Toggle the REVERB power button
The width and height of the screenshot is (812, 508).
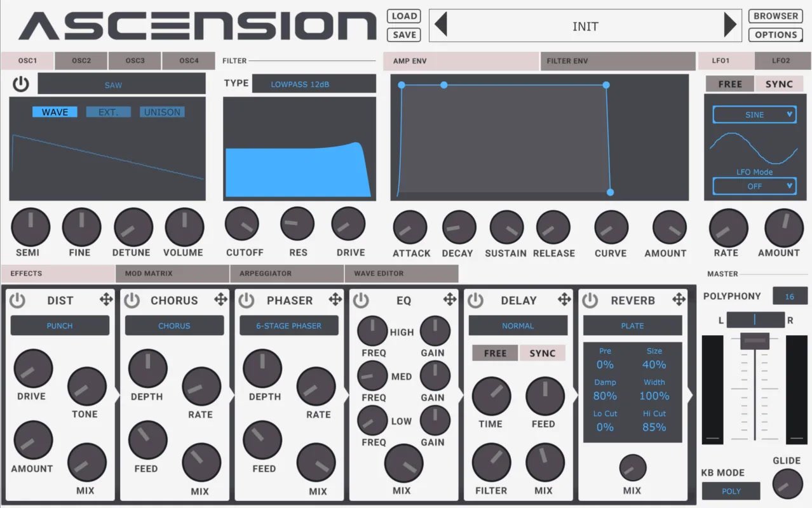[x=590, y=300]
